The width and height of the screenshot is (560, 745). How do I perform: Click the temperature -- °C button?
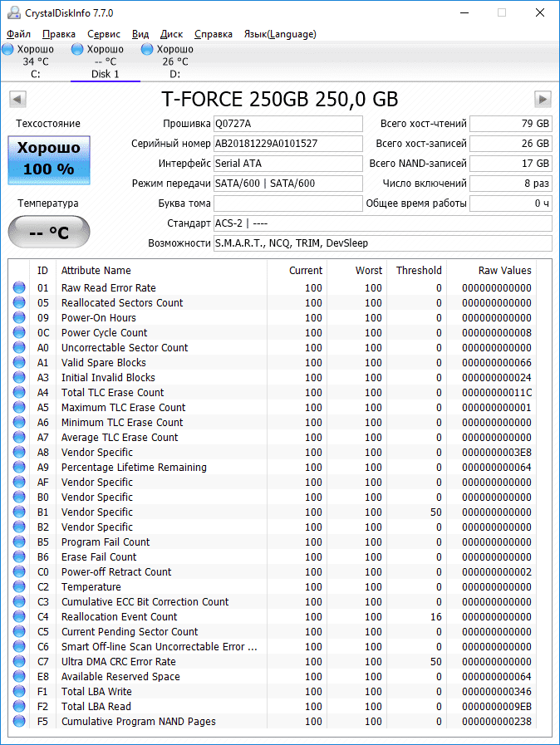pyautogui.click(x=49, y=232)
